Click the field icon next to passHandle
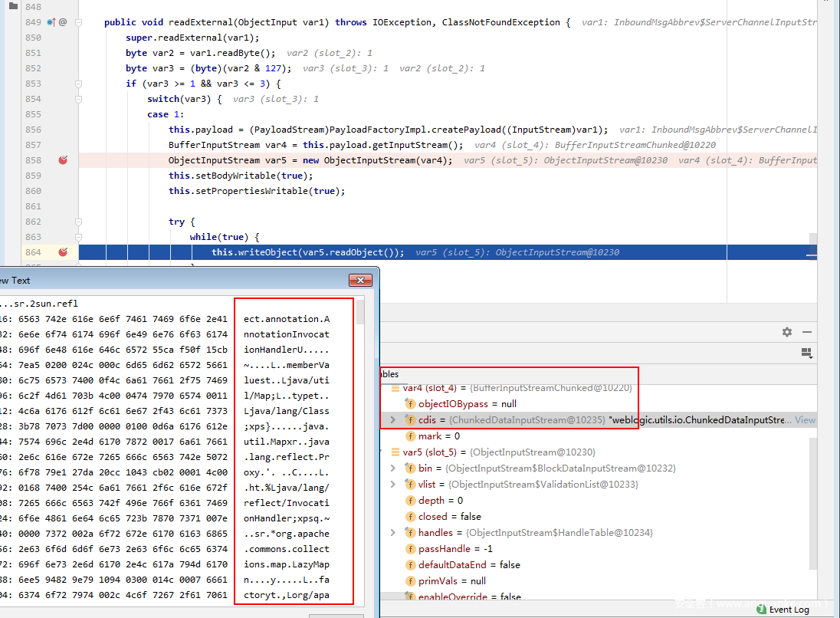This screenshot has width=840, height=618. 410,549
